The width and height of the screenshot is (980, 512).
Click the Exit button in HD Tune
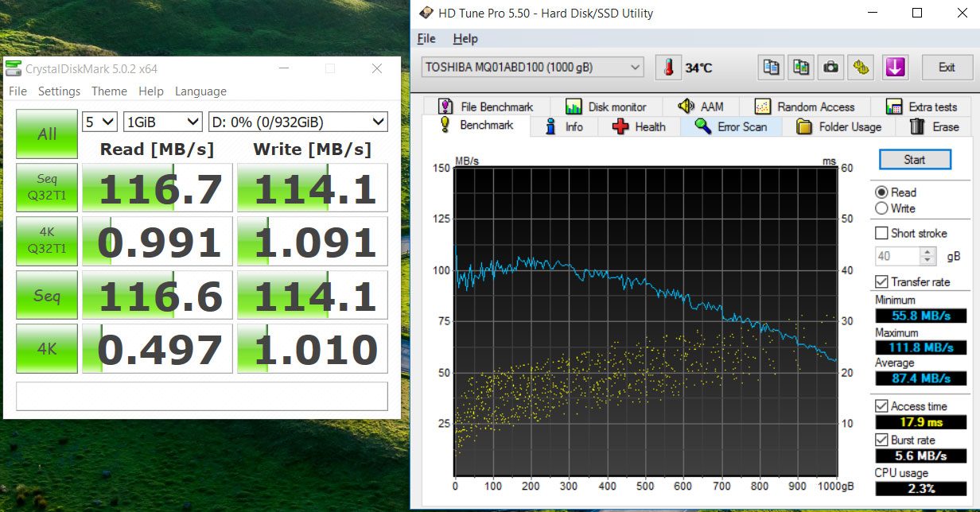(947, 68)
